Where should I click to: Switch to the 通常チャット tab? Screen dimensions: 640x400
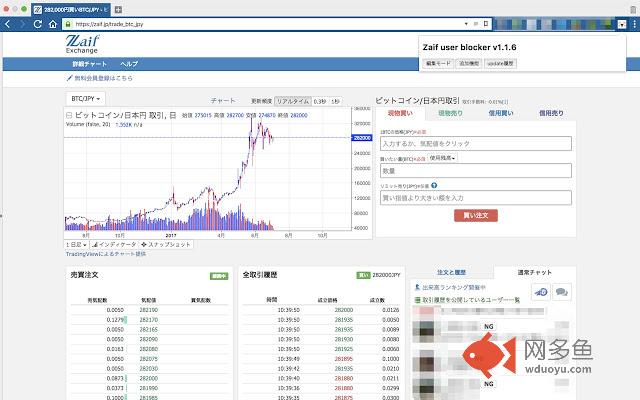pyautogui.click(x=535, y=272)
